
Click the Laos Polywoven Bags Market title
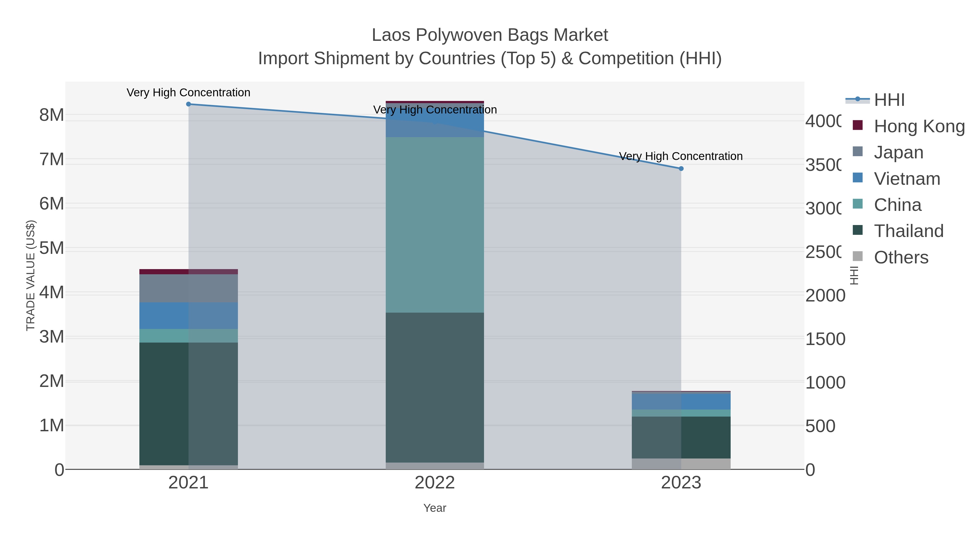coord(490,35)
